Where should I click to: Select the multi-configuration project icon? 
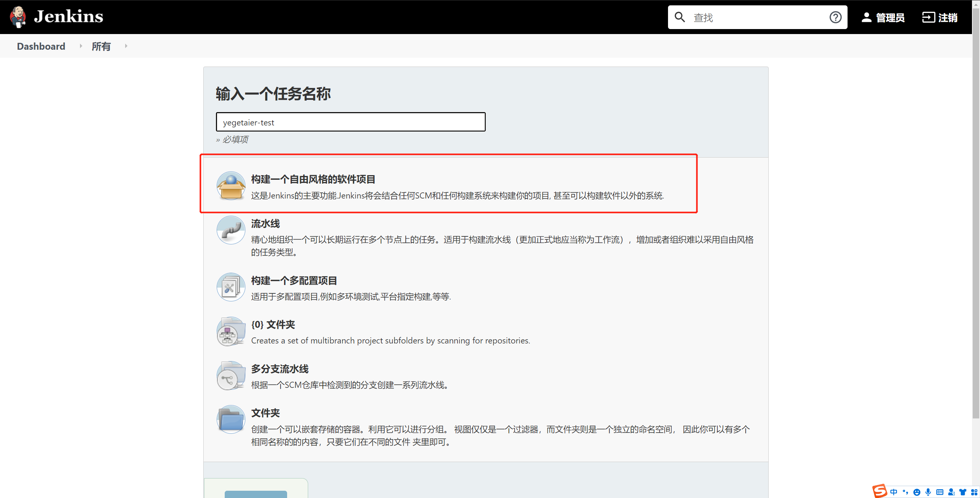[231, 287]
